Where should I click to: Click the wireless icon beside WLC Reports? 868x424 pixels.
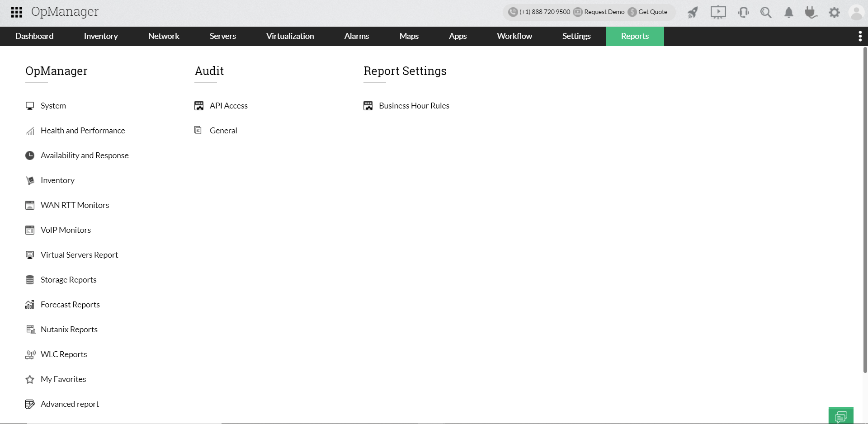coord(30,354)
